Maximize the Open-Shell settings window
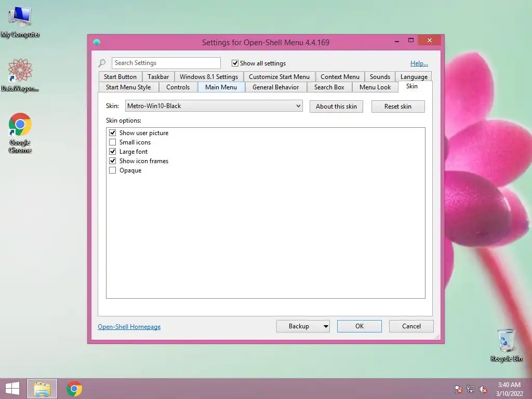Screen dimensions: 532x399 click(411, 41)
